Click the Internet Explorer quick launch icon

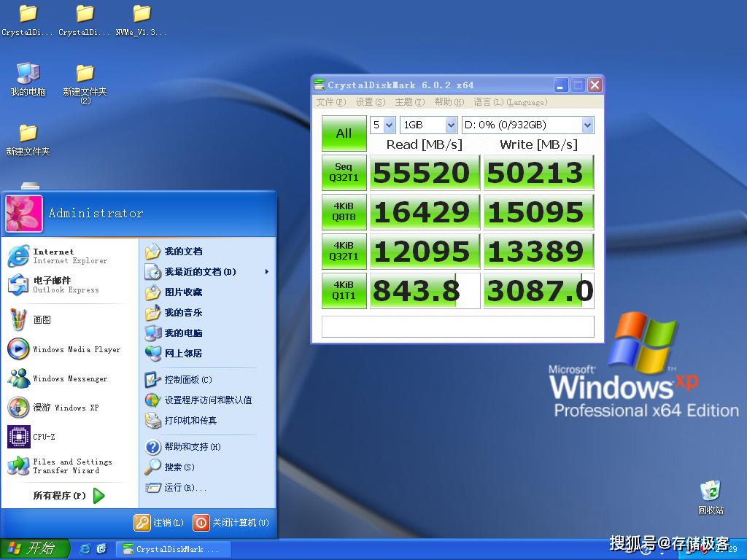point(85,549)
